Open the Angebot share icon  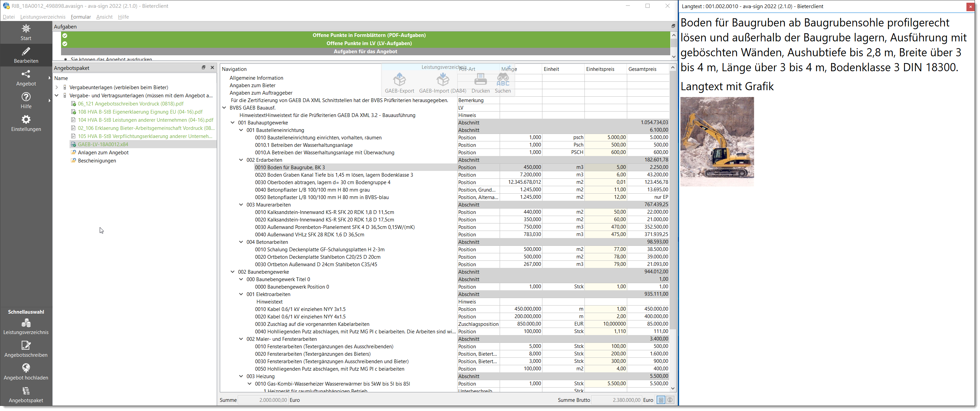tap(26, 74)
